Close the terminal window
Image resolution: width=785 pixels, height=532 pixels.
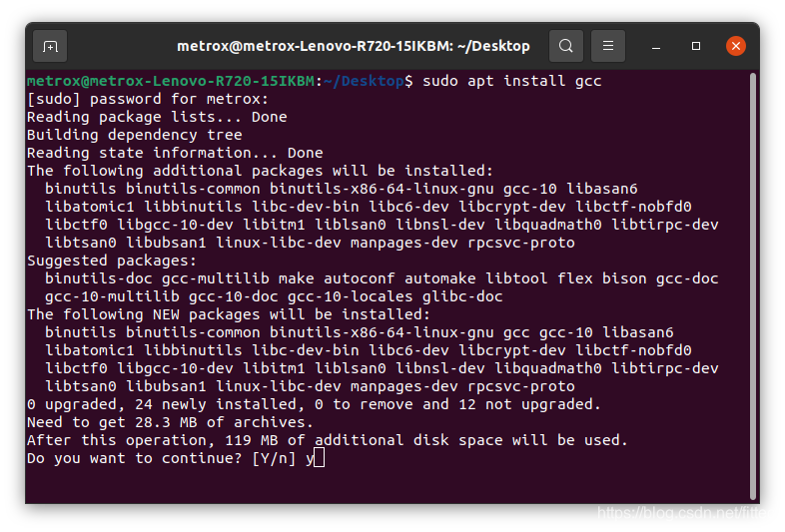pos(736,46)
